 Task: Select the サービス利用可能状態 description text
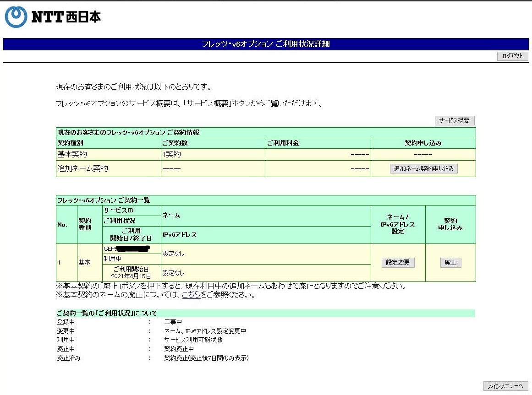click(193, 340)
